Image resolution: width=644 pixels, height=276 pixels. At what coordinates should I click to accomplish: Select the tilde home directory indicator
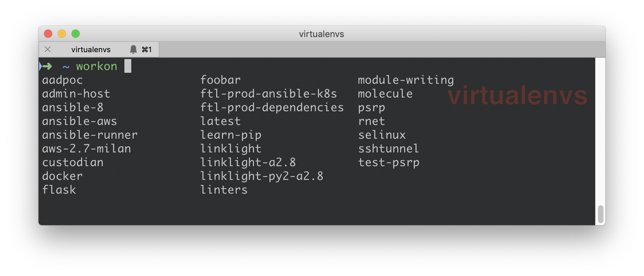[x=65, y=67]
